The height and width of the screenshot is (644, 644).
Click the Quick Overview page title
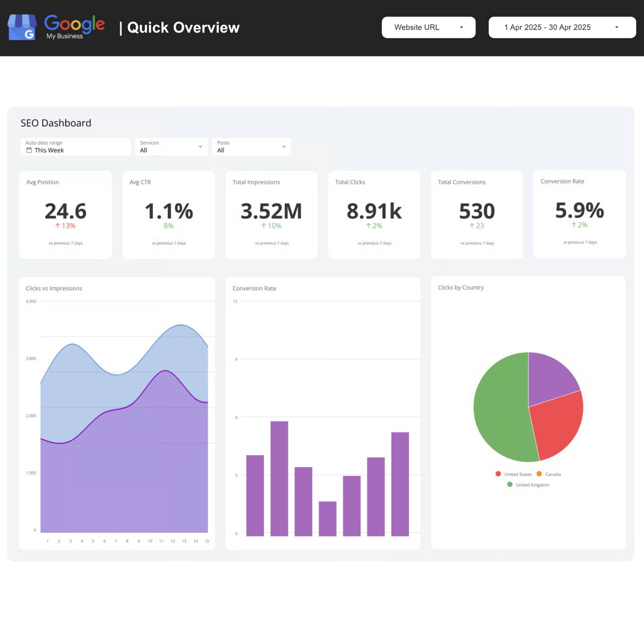(x=183, y=28)
